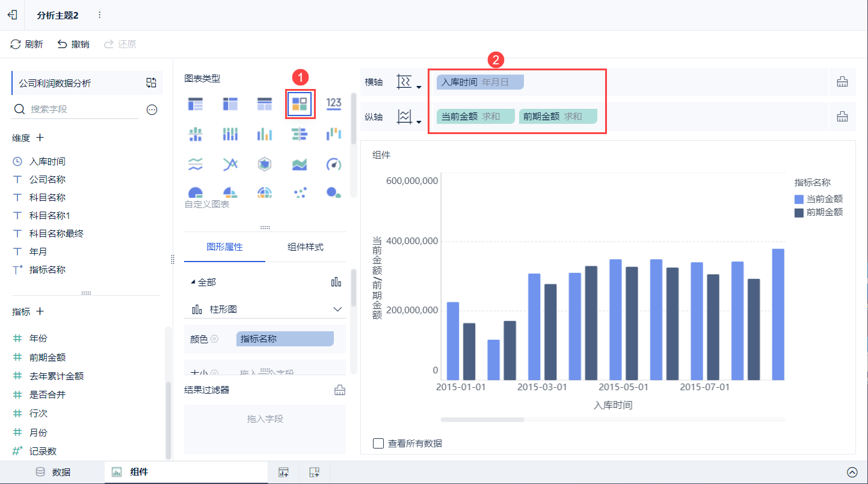Focus the 搜索字段 search box
868x484 pixels.
click(75, 109)
